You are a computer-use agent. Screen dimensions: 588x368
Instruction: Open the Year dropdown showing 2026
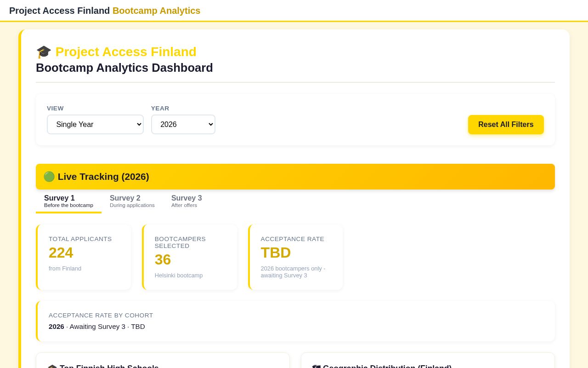(183, 124)
